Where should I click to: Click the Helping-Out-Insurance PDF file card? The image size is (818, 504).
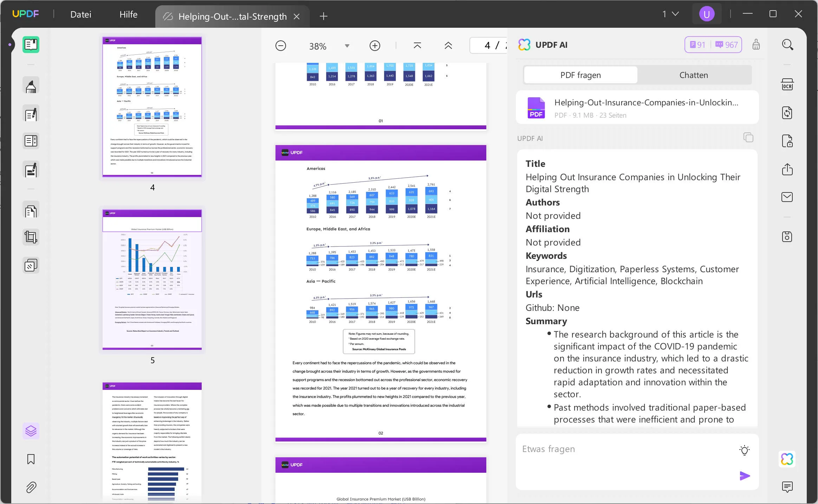tap(637, 107)
